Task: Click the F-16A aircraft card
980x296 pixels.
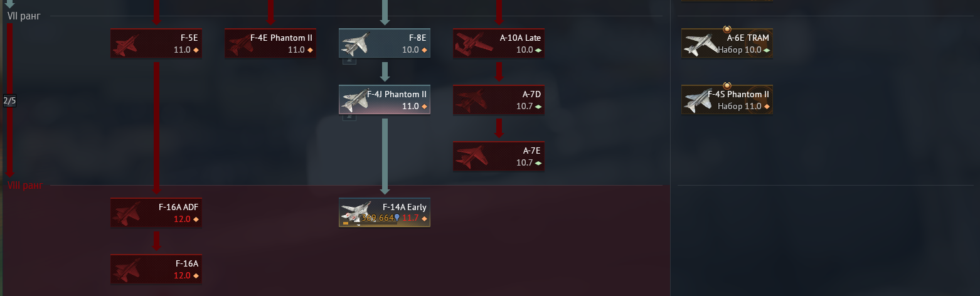Action: pyautogui.click(x=156, y=269)
